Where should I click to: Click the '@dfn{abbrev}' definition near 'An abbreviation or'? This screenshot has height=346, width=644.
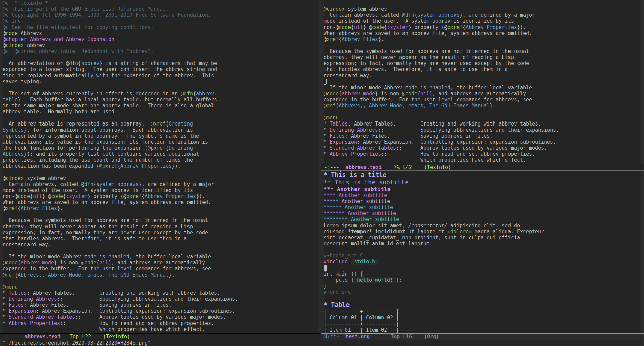click(x=84, y=63)
